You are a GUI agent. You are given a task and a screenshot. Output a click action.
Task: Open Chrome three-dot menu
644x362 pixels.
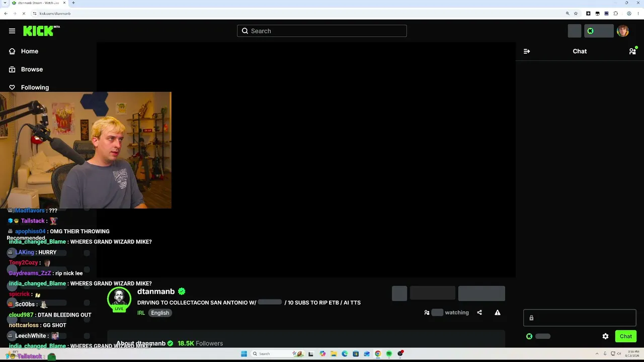(638, 14)
